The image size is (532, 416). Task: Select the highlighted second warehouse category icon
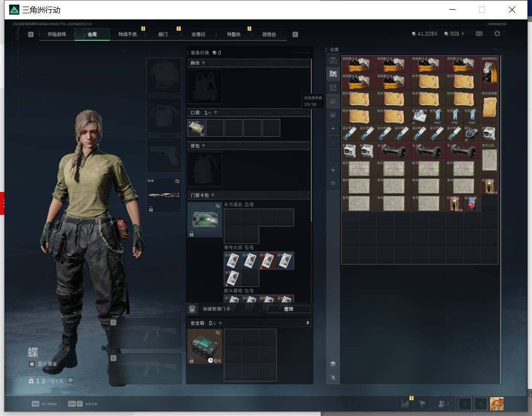pos(333,74)
